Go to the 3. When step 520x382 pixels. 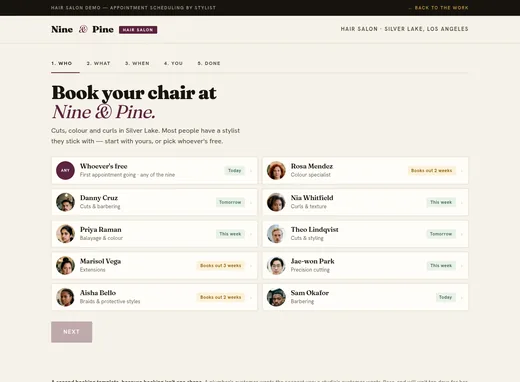click(137, 63)
